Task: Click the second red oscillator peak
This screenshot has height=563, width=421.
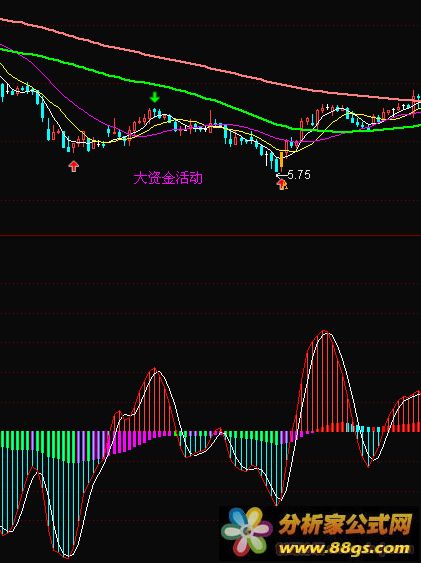Action: [x=154, y=369]
